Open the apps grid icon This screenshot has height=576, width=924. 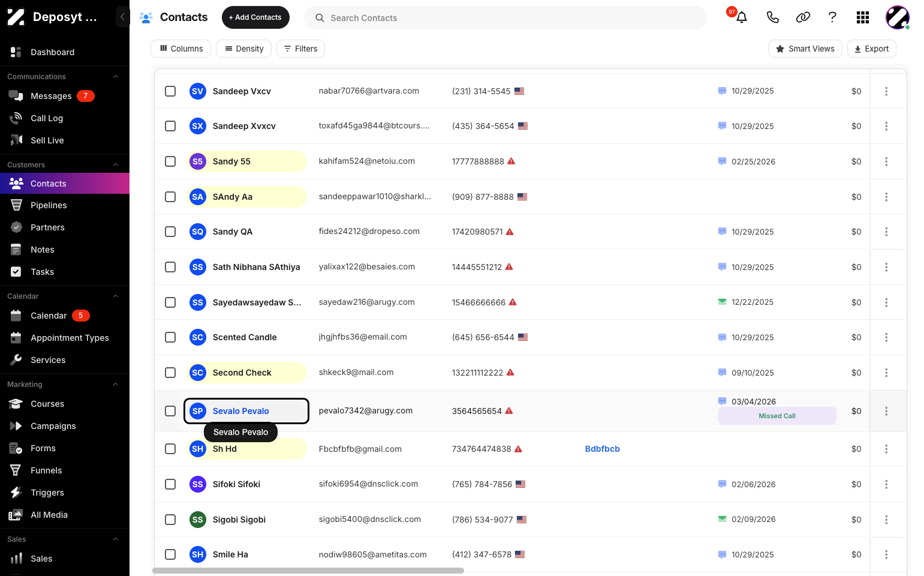point(863,17)
